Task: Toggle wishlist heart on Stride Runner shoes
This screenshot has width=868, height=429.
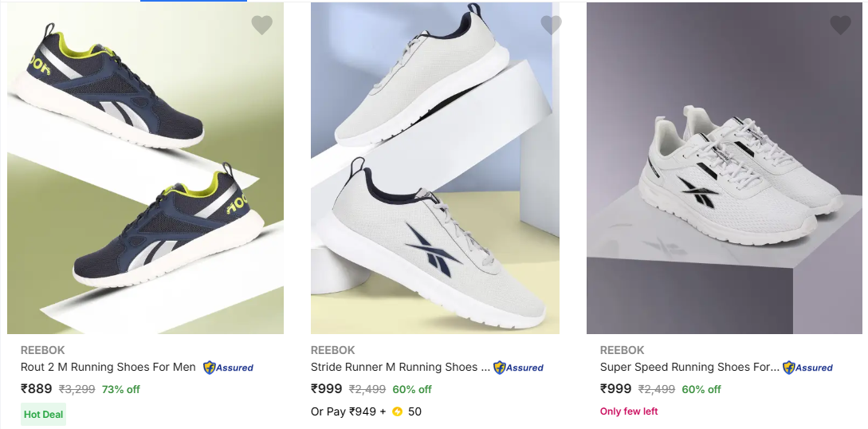Action: 551,26
